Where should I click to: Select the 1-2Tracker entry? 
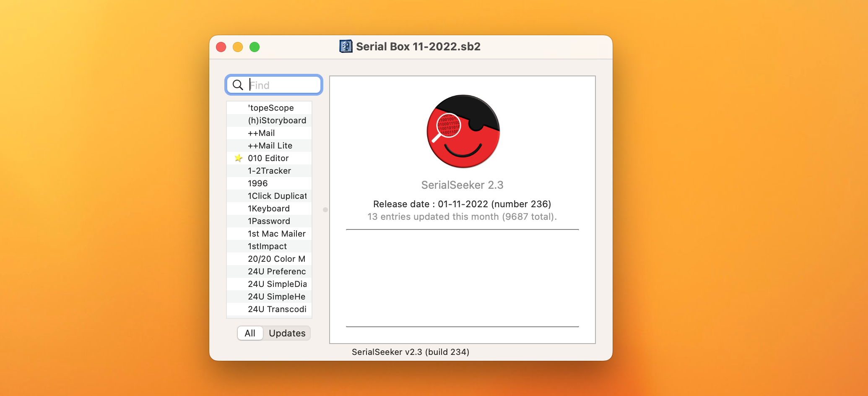click(x=269, y=171)
